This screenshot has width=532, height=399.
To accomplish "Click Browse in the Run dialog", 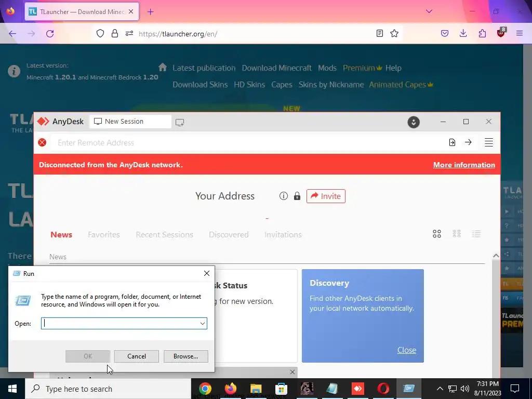I will 185,356.
